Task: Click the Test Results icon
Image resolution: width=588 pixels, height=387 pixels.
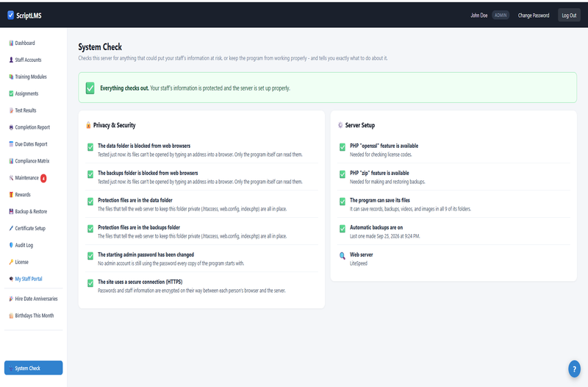Action: [11, 110]
